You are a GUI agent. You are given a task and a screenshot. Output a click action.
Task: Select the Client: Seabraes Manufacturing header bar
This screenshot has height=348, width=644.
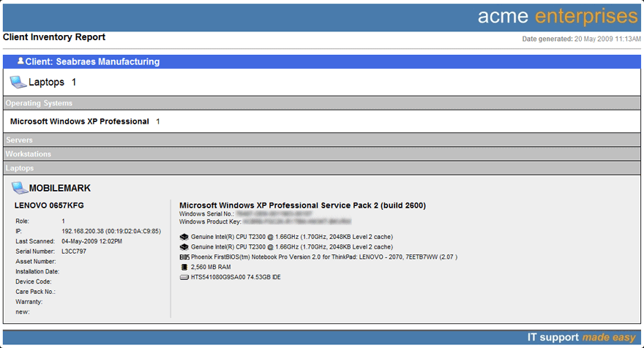coord(321,61)
